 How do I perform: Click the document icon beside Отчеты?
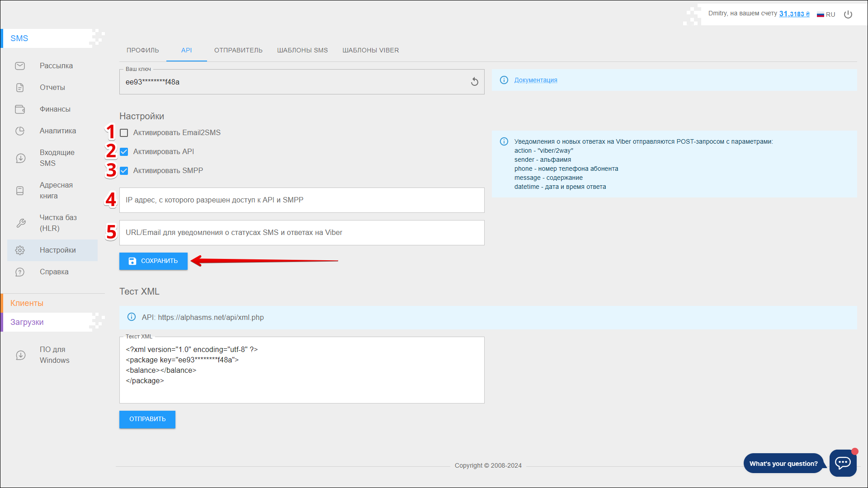point(20,88)
